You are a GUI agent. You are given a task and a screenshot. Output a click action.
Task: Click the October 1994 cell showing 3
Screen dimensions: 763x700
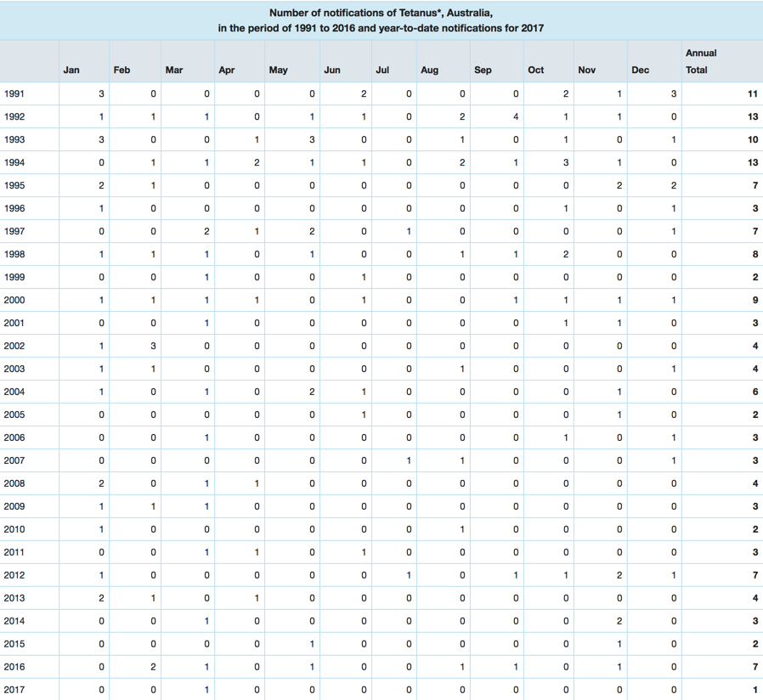[x=566, y=162]
